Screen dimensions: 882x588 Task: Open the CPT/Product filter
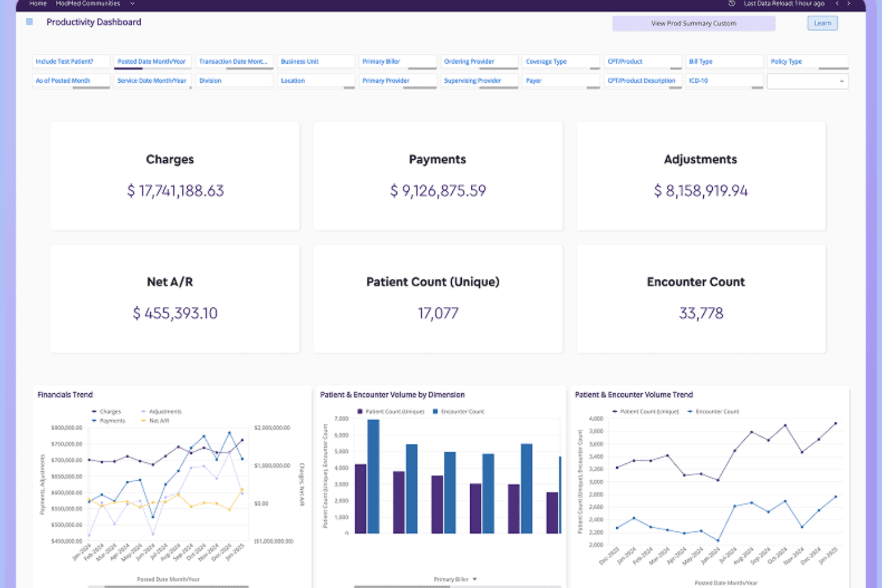pos(642,61)
